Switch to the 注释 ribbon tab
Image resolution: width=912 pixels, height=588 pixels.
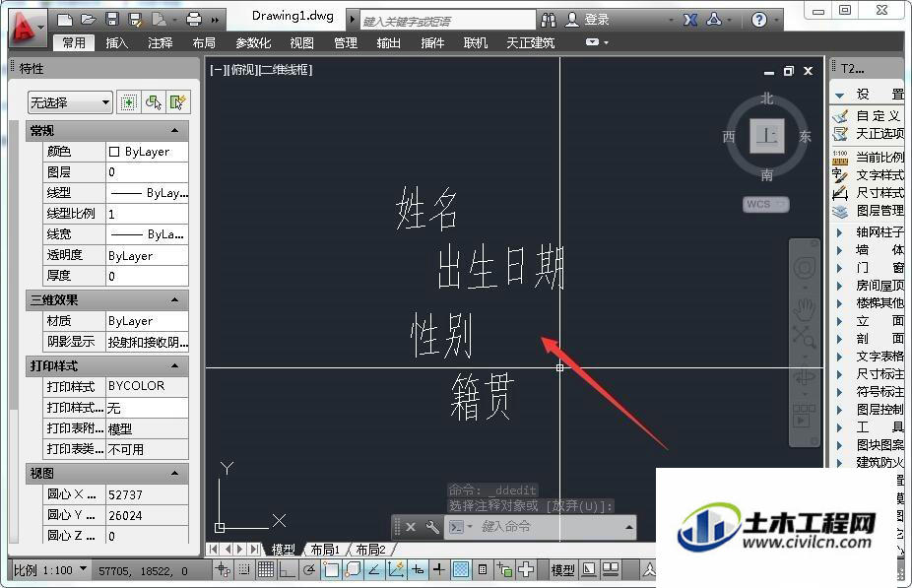160,43
